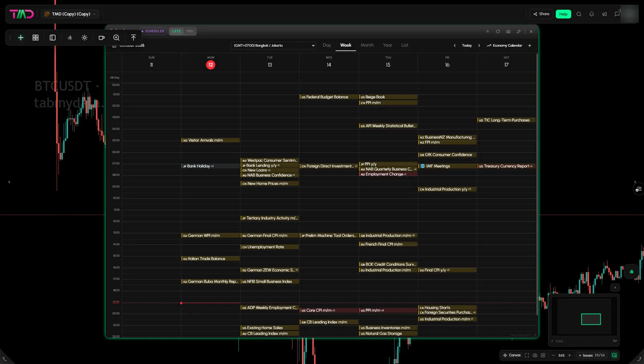This screenshot has height=364, width=644.
Task: Click the 86% zoom level value
Action: pyautogui.click(x=561, y=355)
